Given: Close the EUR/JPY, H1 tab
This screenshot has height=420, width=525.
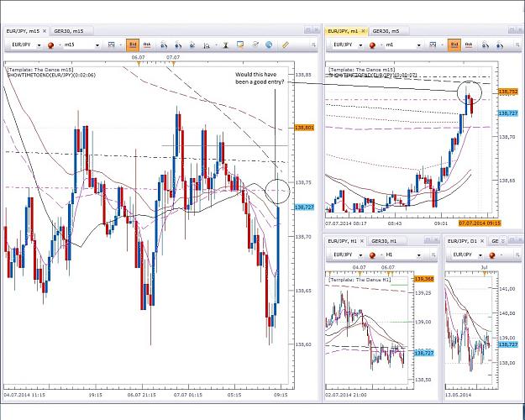Looking at the screenshot, I should [x=361, y=241].
